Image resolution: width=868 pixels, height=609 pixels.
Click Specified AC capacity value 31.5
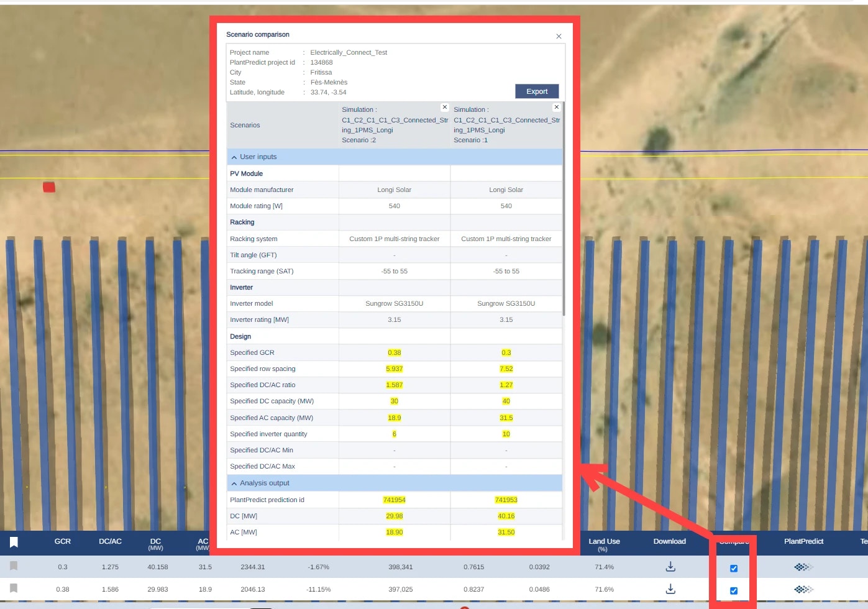[506, 418]
